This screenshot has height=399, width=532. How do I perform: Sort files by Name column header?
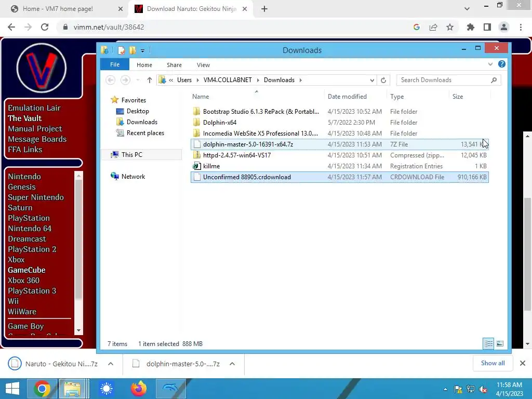201,97
